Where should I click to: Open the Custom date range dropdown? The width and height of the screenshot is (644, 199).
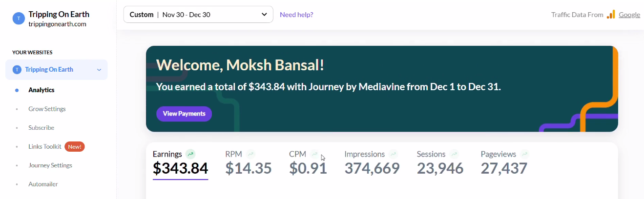(198, 15)
